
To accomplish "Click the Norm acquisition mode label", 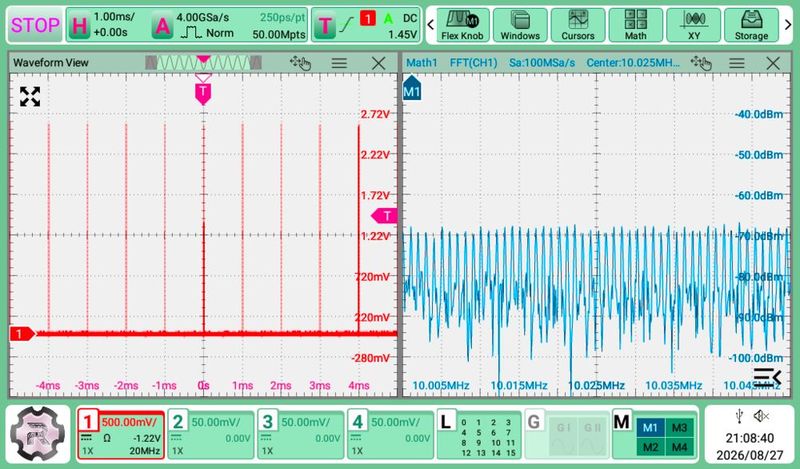I will pyautogui.click(x=220, y=33).
